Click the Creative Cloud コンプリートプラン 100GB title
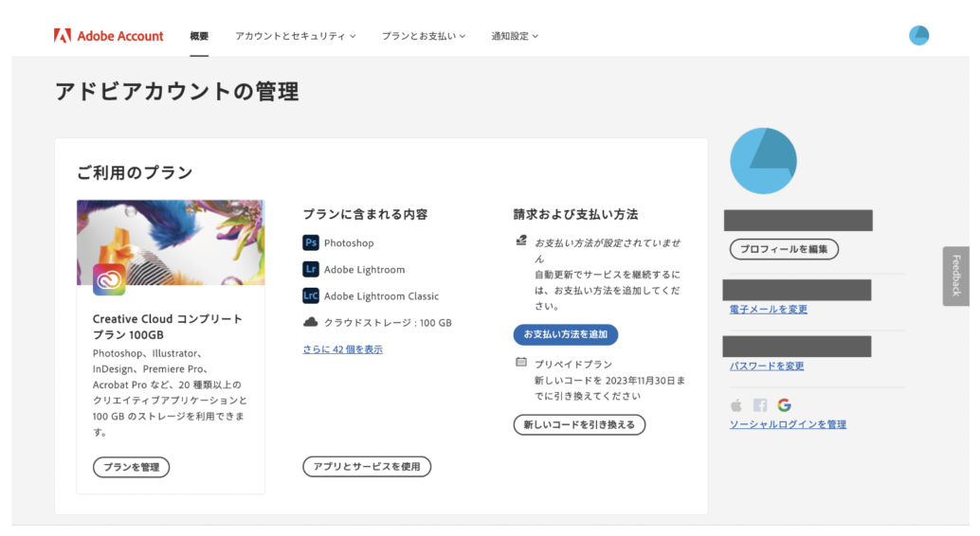Viewport: 980px width, 536px height. 168,327
